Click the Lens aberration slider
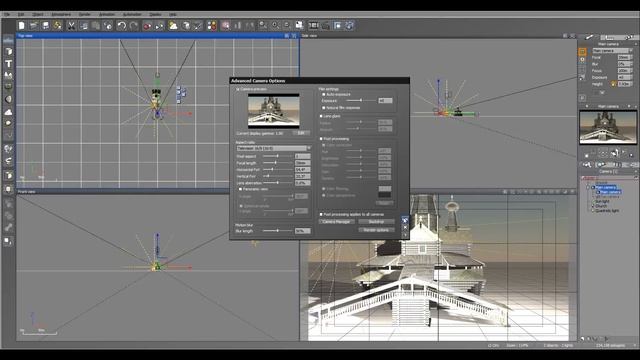Image resolution: width=640 pixels, height=360 pixels. tap(278, 183)
